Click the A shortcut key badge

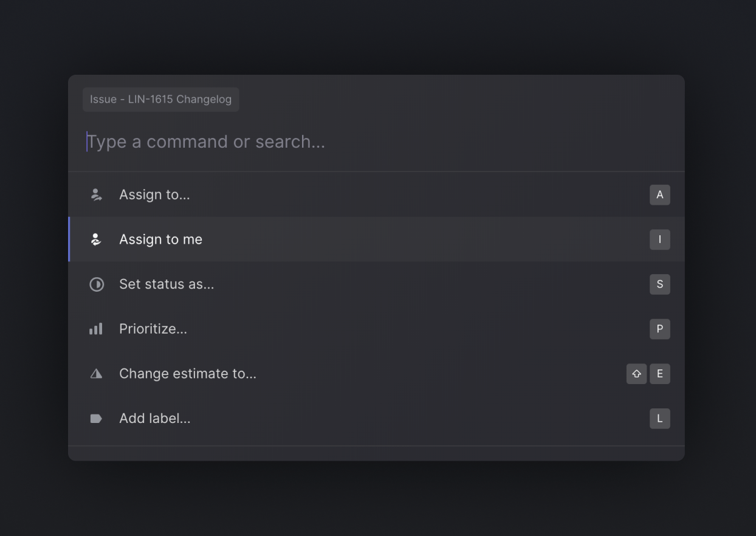pos(660,194)
